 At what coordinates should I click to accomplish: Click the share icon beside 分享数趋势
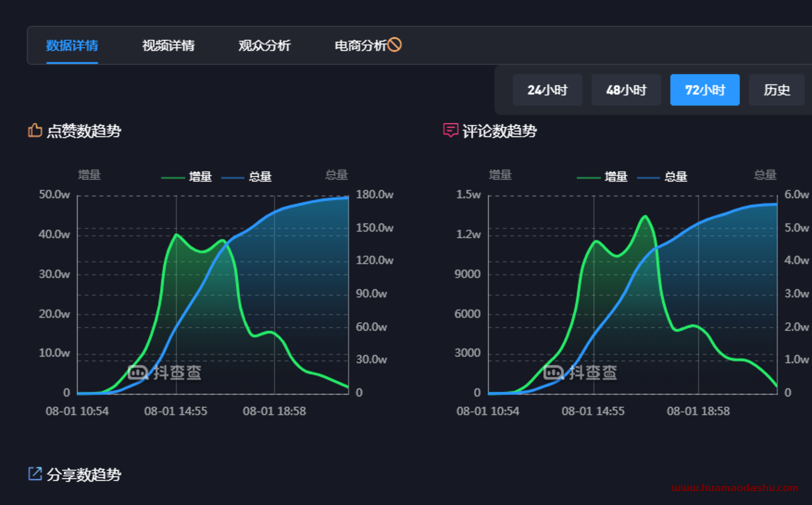point(35,474)
